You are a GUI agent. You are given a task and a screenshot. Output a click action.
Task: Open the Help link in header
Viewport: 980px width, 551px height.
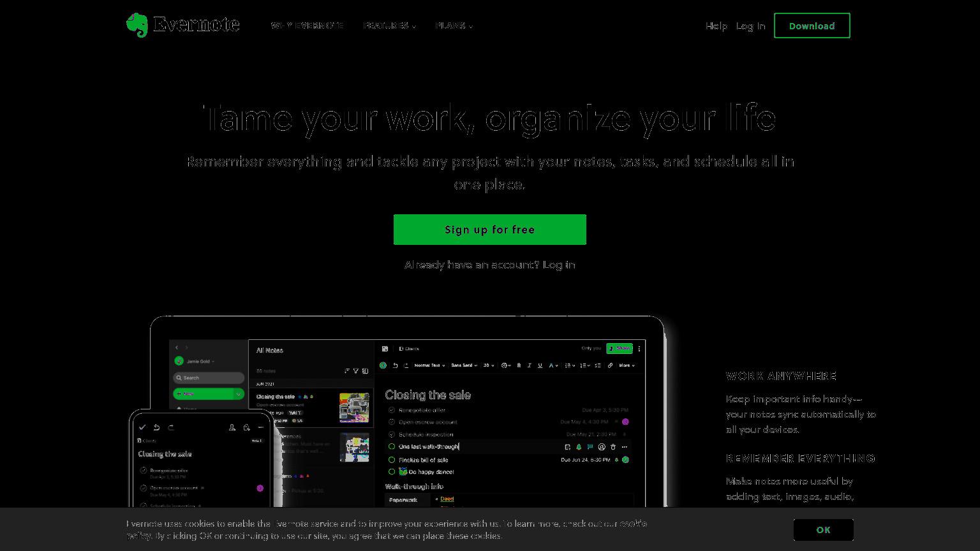coord(716,26)
